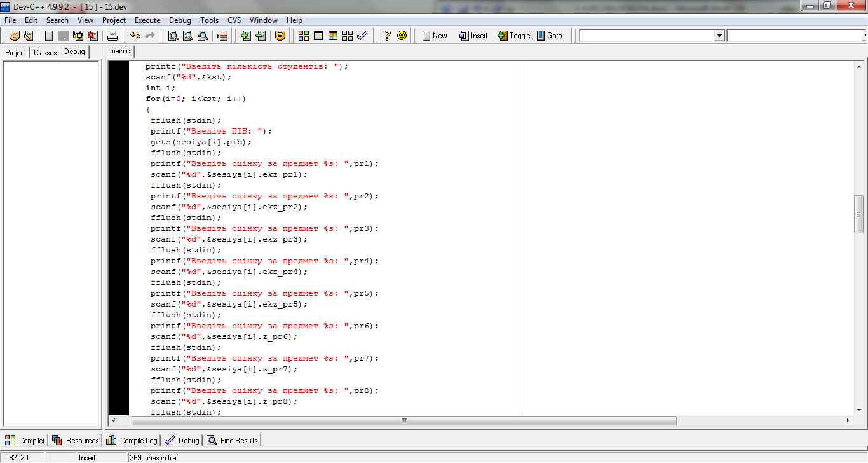The width and height of the screenshot is (868, 463).
Task: Click the line "scanf("%d",&kst);"
Action: point(189,77)
